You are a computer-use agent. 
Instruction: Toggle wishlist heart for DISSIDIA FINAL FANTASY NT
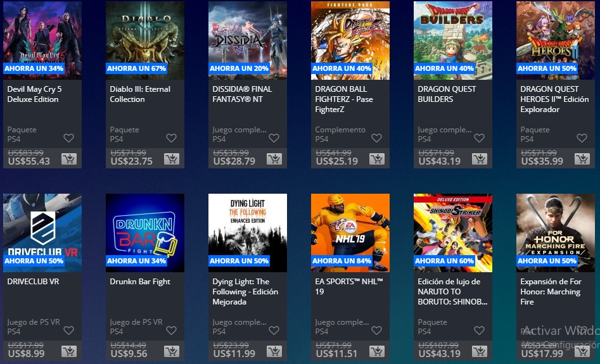click(x=274, y=137)
